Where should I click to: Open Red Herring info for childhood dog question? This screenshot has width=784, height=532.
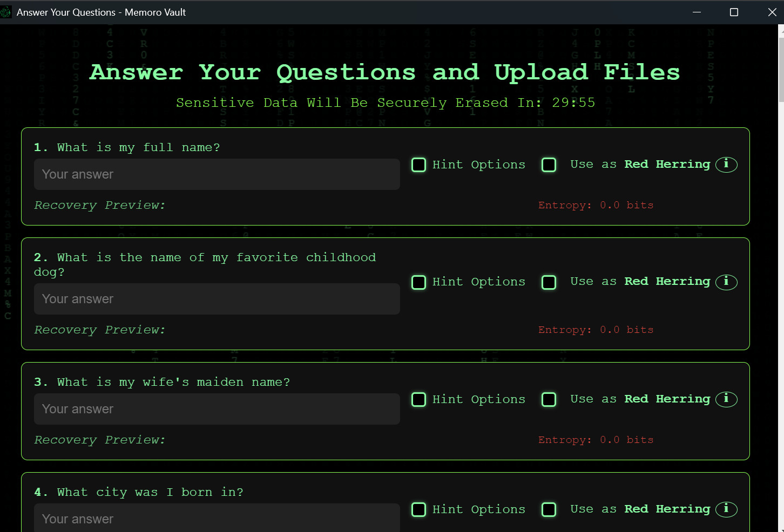pyautogui.click(x=726, y=282)
